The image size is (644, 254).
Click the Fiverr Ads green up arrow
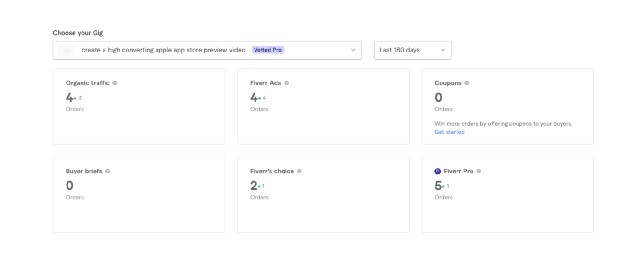coord(259,98)
